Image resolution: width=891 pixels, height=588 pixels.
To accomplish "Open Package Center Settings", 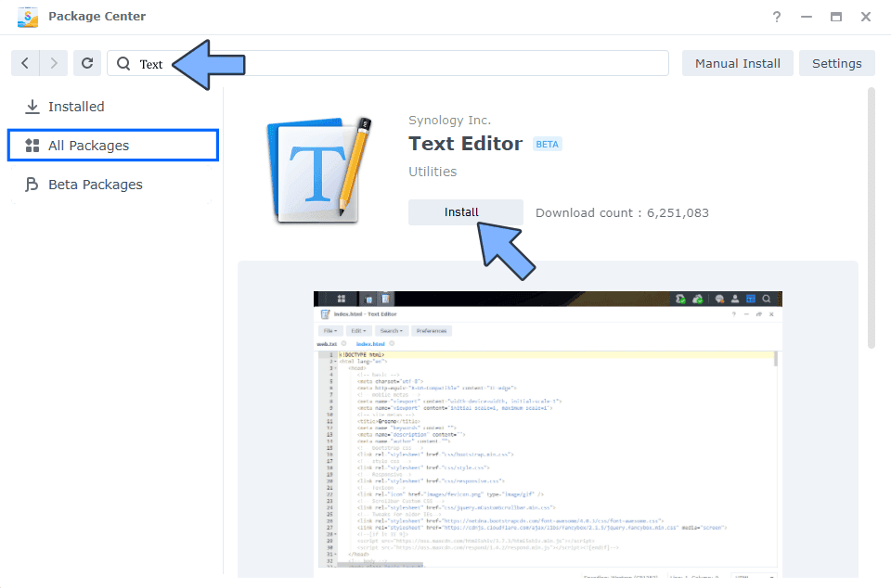I will [x=836, y=63].
